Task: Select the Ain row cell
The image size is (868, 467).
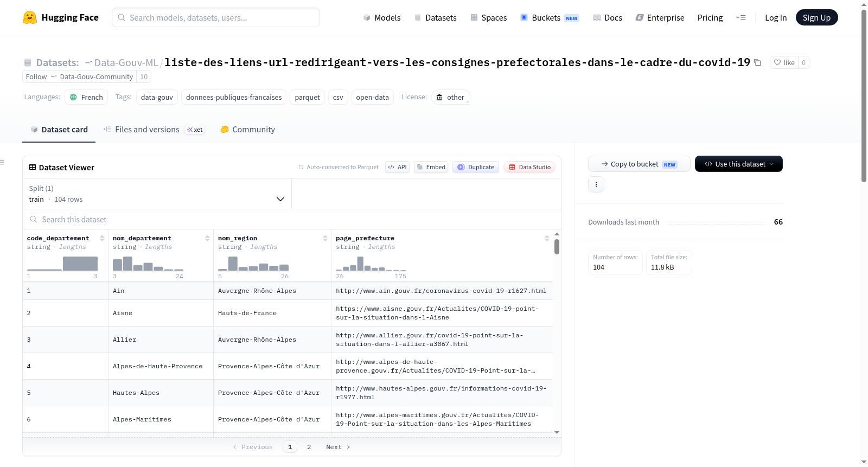Action: (x=161, y=291)
